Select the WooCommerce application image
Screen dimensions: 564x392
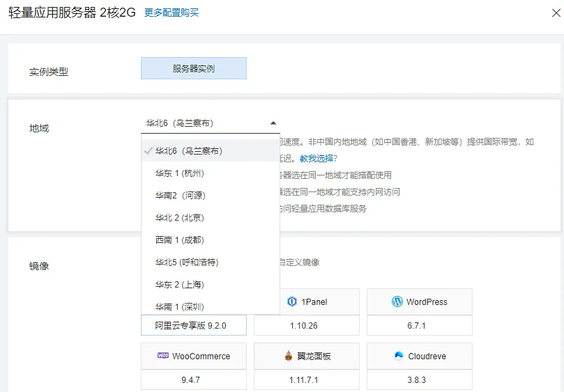click(x=194, y=356)
